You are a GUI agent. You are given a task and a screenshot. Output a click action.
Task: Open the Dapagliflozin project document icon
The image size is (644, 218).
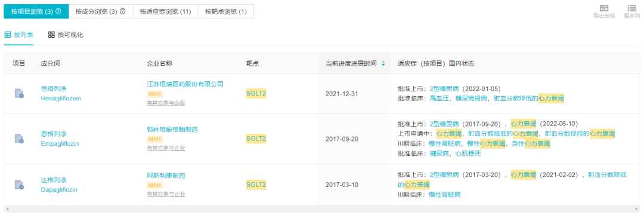(x=19, y=185)
